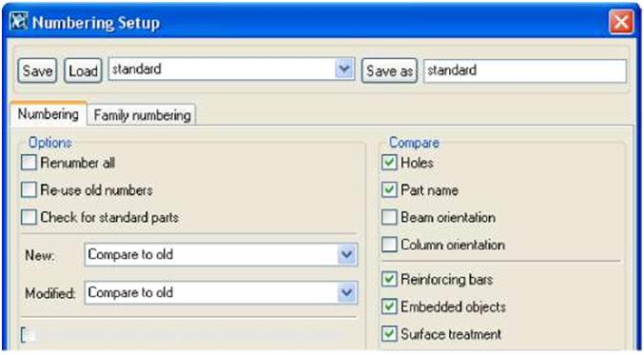Enable Beam orientation comparison
Viewport: 644px width, 355px height.
pos(389,217)
